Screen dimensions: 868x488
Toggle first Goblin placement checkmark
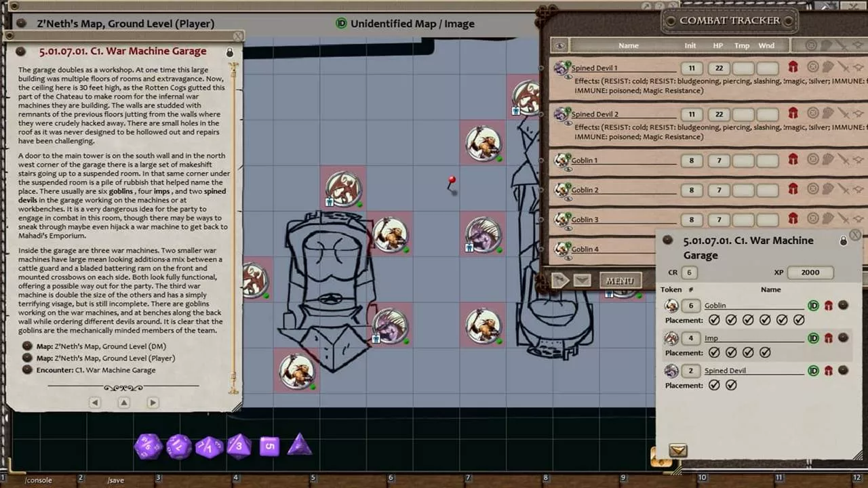pyautogui.click(x=714, y=320)
